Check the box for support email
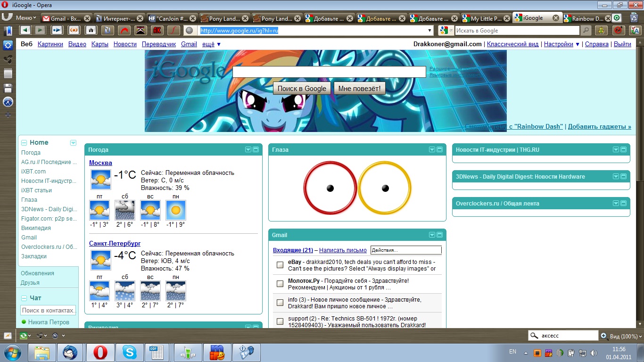The image size is (644, 362). click(x=280, y=321)
